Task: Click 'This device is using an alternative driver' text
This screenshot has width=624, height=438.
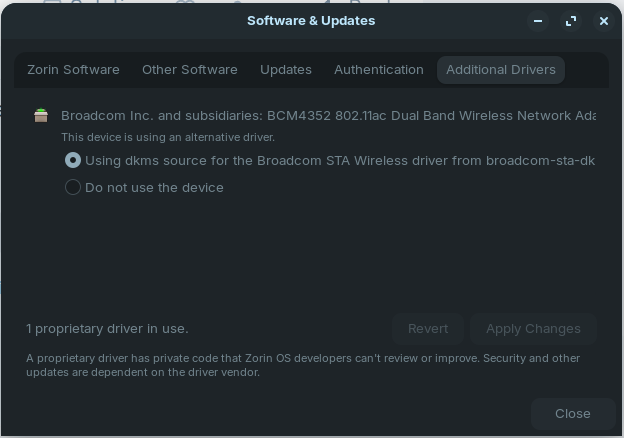Action: tap(168, 137)
